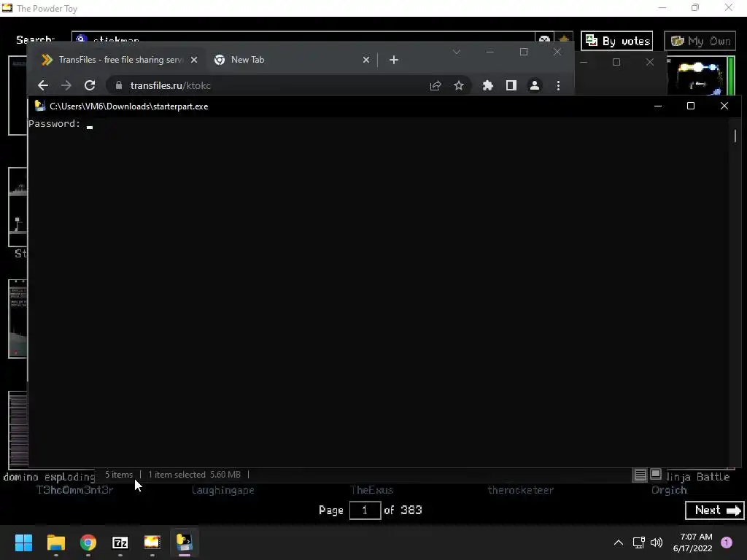The height and width of the screenshot is (560, 747).
Task: Share this page icon in address bar
Action: pos(436,86)
